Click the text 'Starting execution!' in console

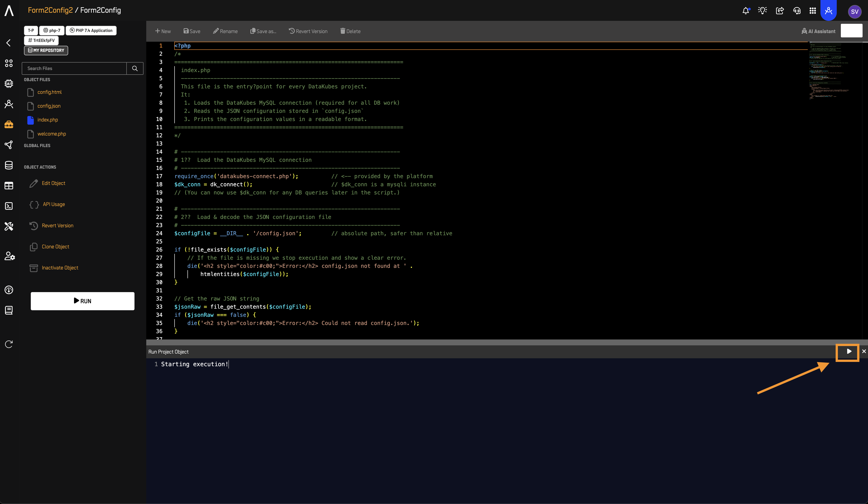(195, 364)
